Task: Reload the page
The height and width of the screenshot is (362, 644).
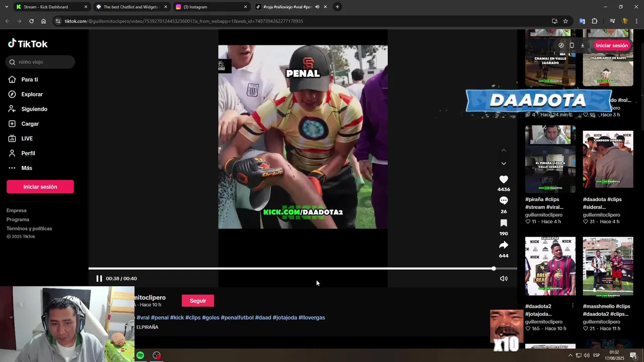Action: (x=31, y=21)
